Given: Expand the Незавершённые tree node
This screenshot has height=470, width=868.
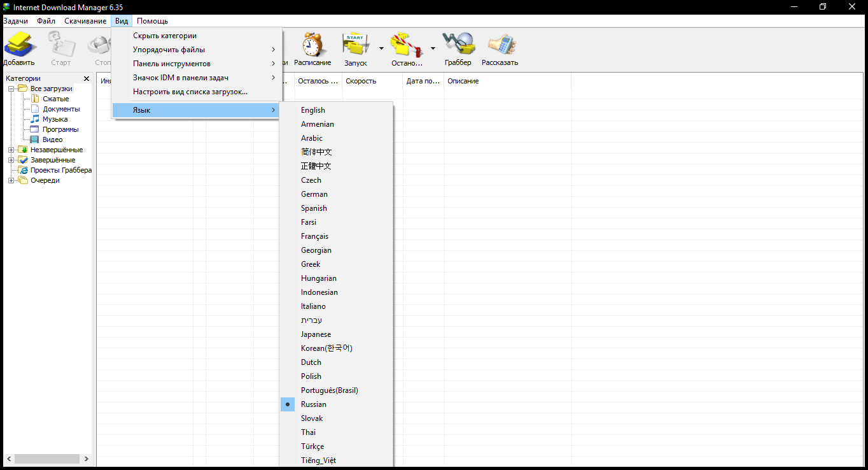Looking at the screenshot, I should click(11, 150).
